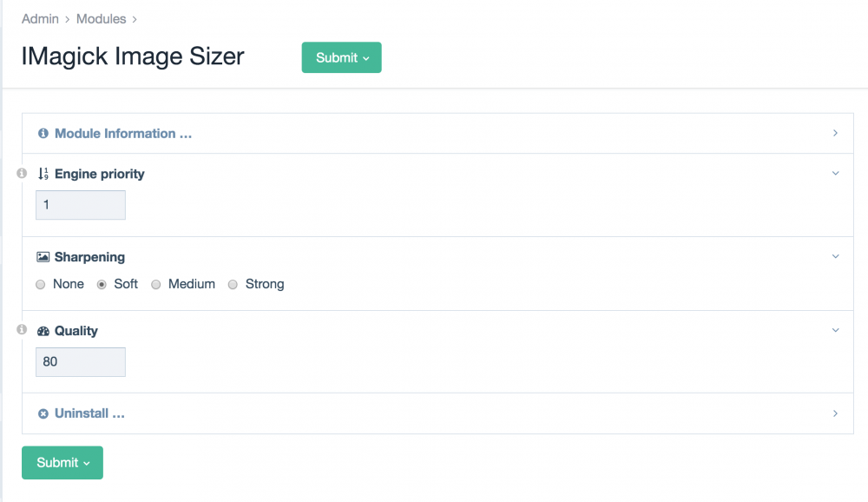Set sharpening to Strong
The width and height of the screenshot is (868, 502).
tap(233, 284)
